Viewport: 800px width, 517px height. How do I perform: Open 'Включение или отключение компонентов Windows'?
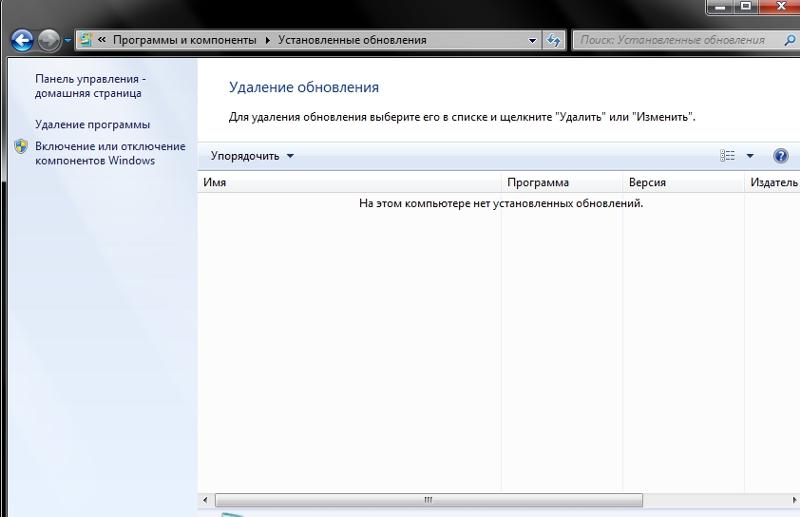110,153
